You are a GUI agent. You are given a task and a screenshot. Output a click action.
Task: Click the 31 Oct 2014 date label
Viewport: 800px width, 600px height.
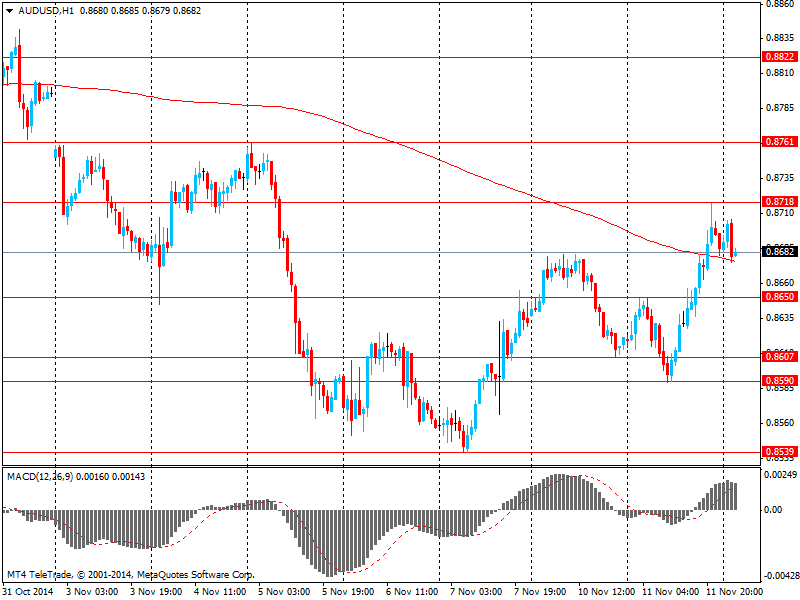click(x=26, y=591)
